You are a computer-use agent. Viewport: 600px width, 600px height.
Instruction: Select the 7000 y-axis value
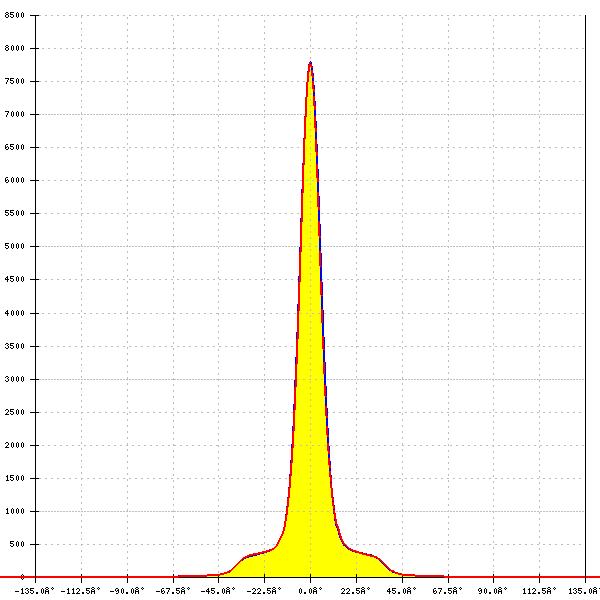click(15, 114)
